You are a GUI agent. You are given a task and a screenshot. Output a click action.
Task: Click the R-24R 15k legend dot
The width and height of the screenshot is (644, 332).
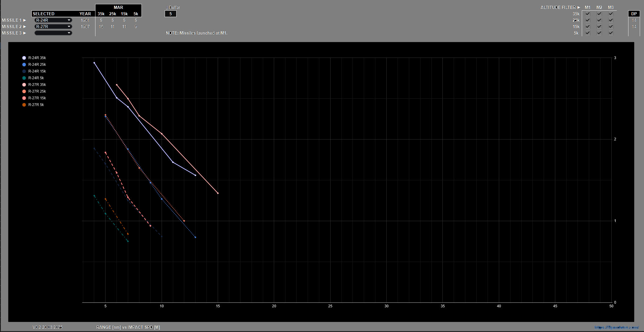(x=24, y=71)
